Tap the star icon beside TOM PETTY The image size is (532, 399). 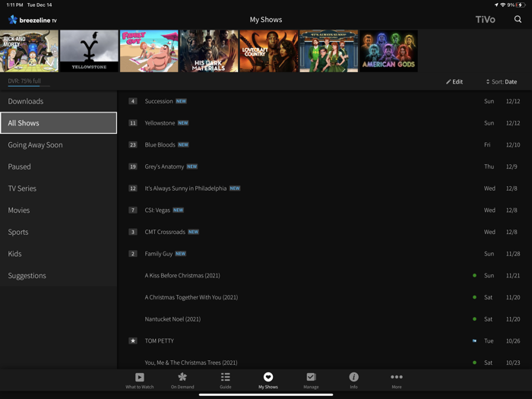coord(133,340)
